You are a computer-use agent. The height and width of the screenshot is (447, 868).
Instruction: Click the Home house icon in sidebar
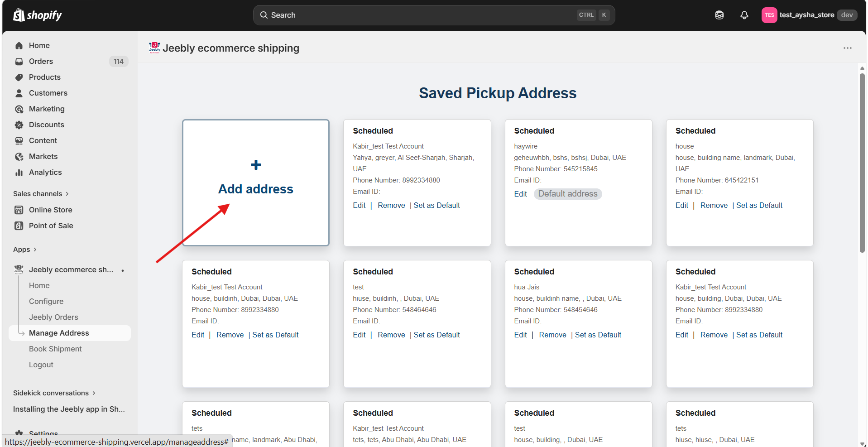click(x=19, y=45)
